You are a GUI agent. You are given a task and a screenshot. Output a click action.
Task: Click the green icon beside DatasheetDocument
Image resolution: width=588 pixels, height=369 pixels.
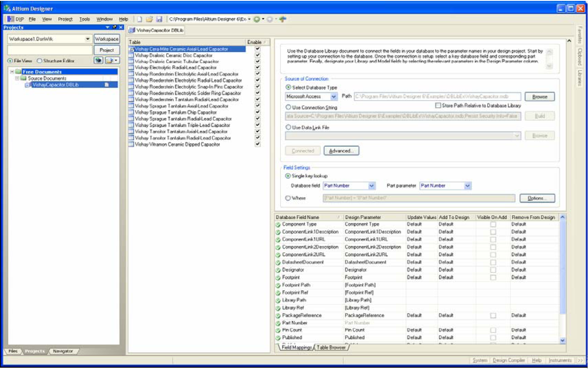point(278,262)
